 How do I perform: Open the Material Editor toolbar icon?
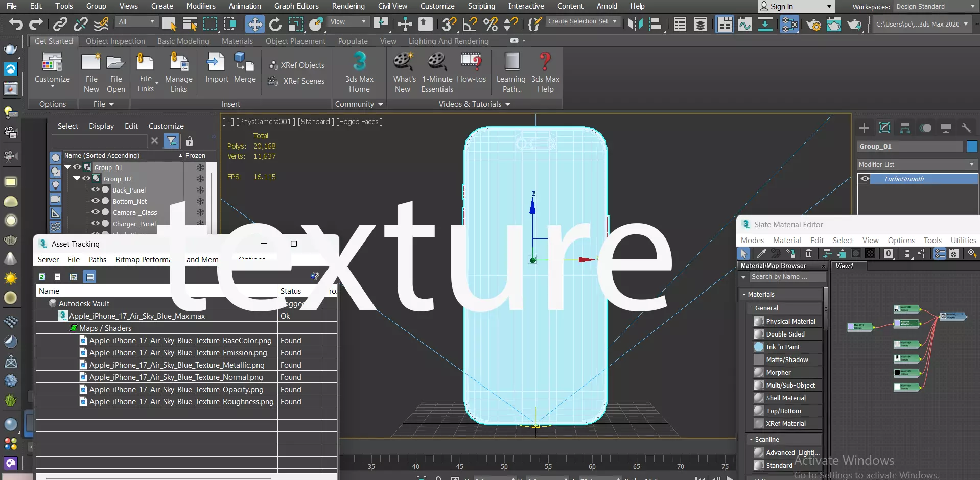pyautogui.click(x=789, y=24)
